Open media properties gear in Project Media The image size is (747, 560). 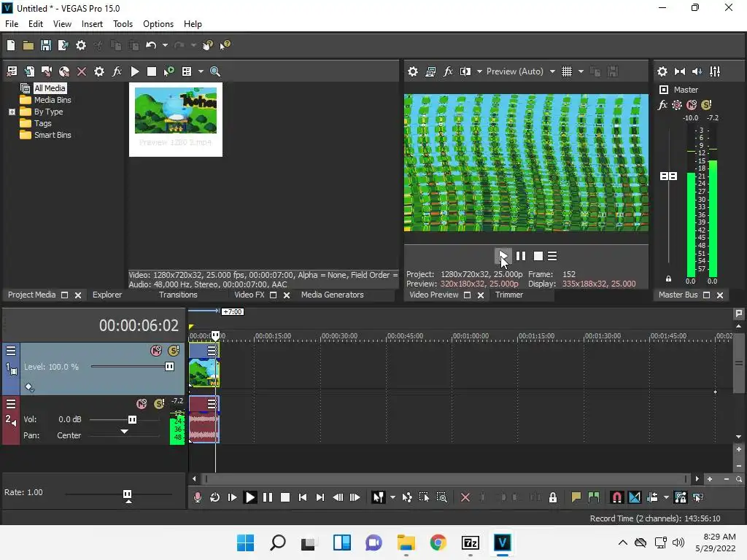[x=99, y=71]
